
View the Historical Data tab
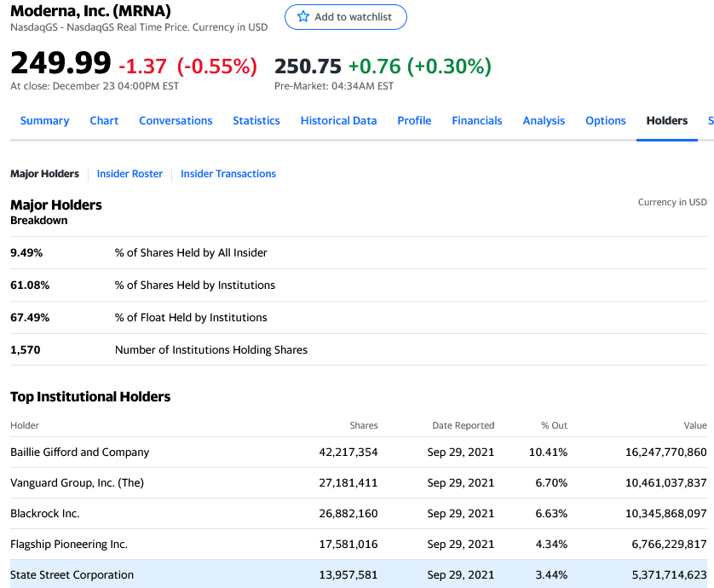pos(339,121)
